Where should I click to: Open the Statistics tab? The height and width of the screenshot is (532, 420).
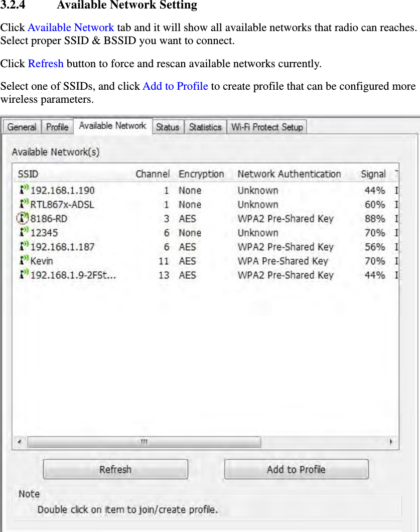click(x=205, y=127)
